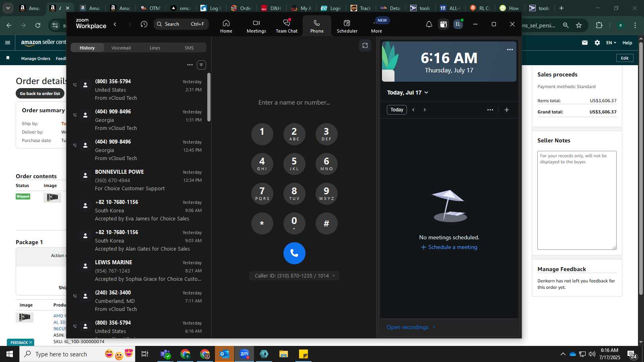The width and height of the screenshot is (644, 362).
Task: Click the name or number field
Action: [x=294, y=103]
